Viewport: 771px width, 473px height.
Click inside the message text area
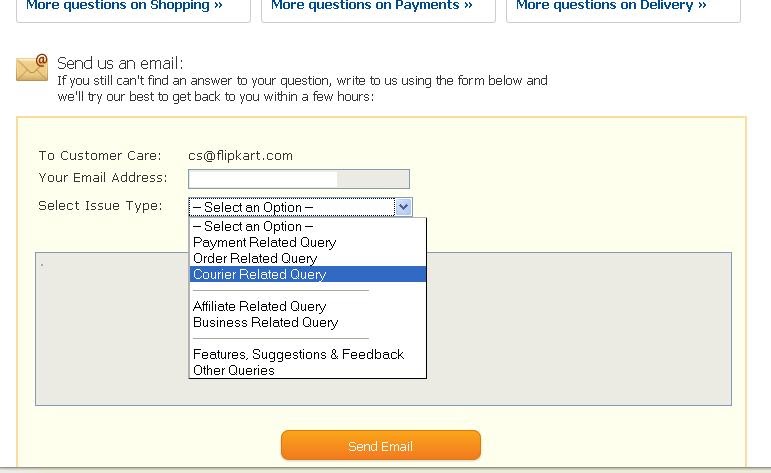580,330
